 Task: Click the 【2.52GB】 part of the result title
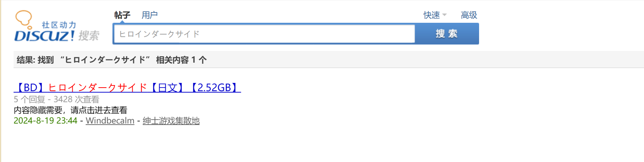click(x=214, y=87)
